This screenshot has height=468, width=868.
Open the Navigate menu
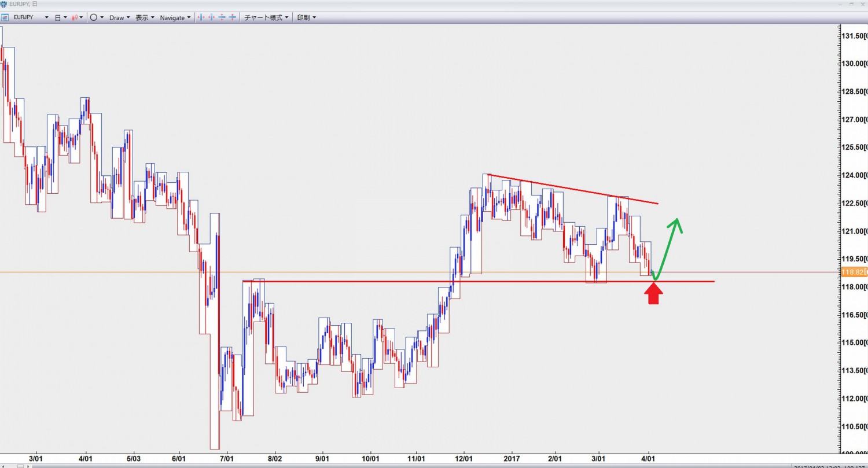175,17
